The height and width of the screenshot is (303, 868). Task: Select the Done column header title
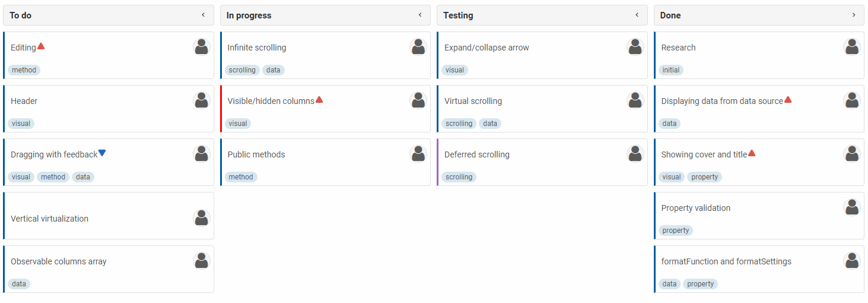670,15
